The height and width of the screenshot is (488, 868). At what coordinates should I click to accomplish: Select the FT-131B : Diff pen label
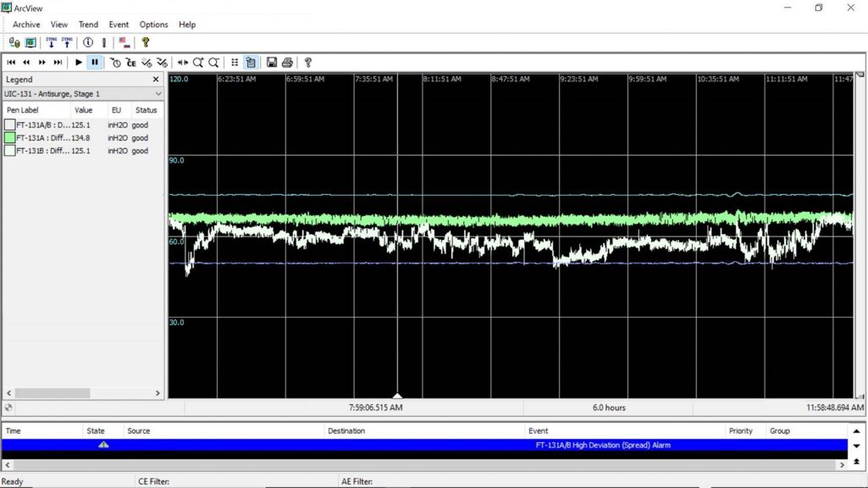click(x=43, y=151)
